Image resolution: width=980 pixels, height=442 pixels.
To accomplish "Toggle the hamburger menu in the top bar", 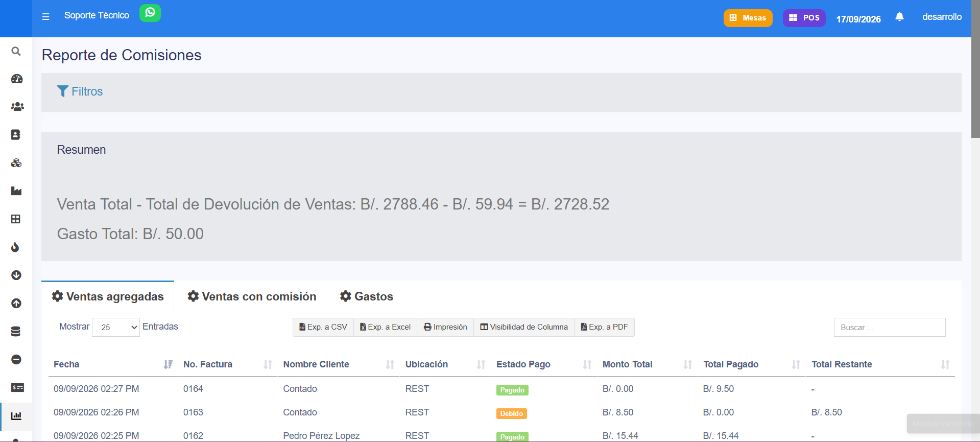I will point(46,17).
